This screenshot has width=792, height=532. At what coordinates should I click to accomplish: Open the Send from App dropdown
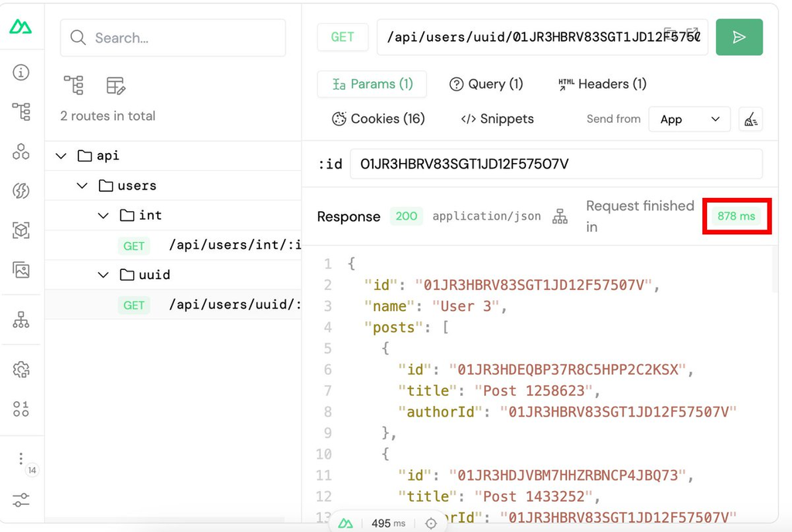coord(689,119)
